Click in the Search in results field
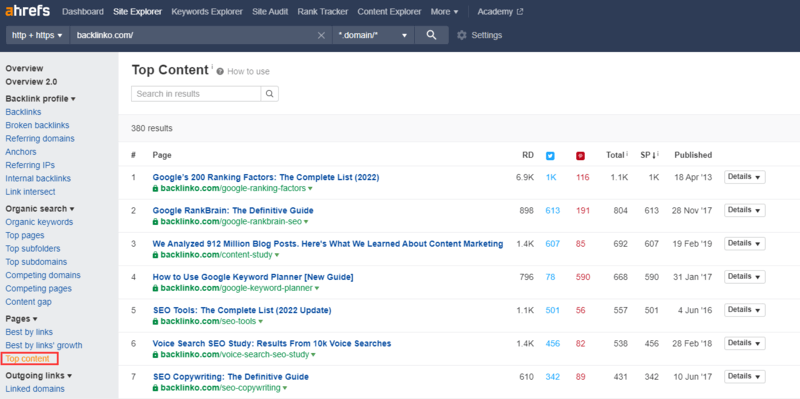The width and height of the screenshot is (800, 399). (196, 94)
